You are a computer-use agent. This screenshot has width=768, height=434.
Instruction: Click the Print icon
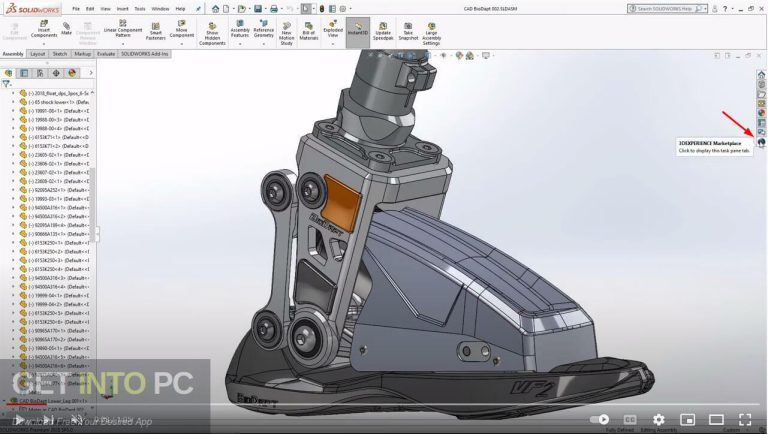tap(274, 9)
